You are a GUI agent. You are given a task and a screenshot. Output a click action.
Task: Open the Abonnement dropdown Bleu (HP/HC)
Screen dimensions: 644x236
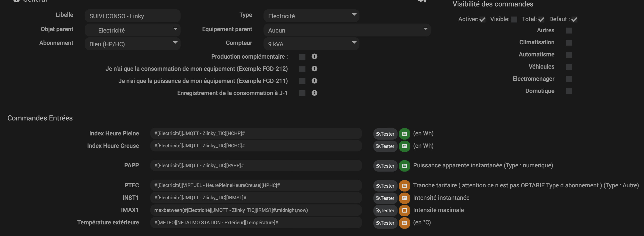click(x=133, y=44)
